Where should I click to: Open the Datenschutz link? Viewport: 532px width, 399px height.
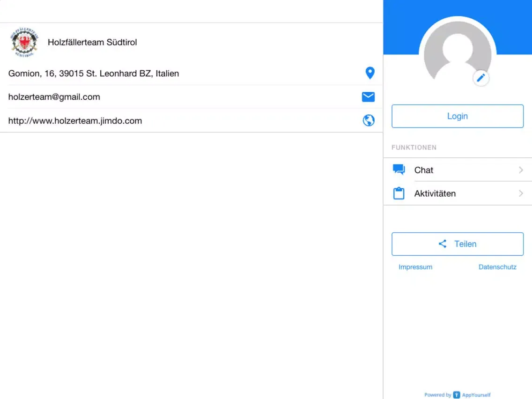tap(497, 267)
